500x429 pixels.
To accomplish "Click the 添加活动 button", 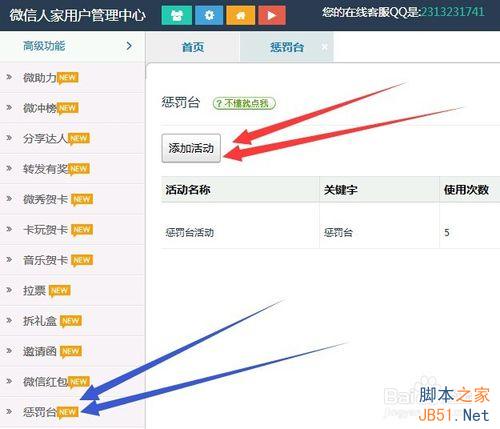I will coord(191,148).
